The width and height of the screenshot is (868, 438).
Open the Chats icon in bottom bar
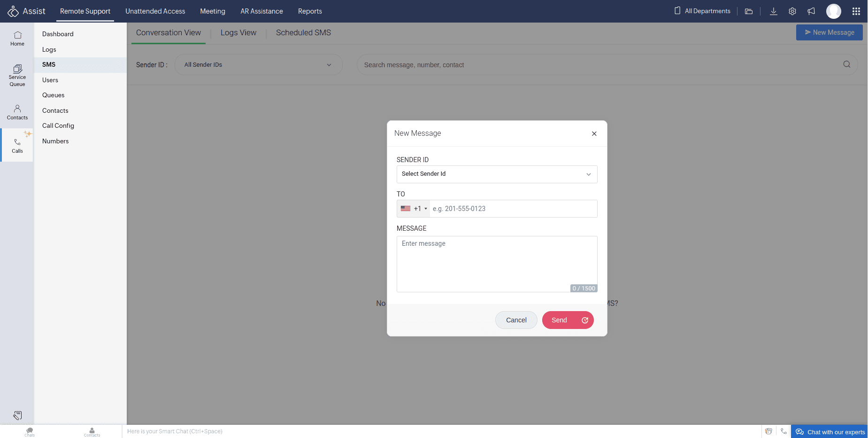tap(30, 431)
